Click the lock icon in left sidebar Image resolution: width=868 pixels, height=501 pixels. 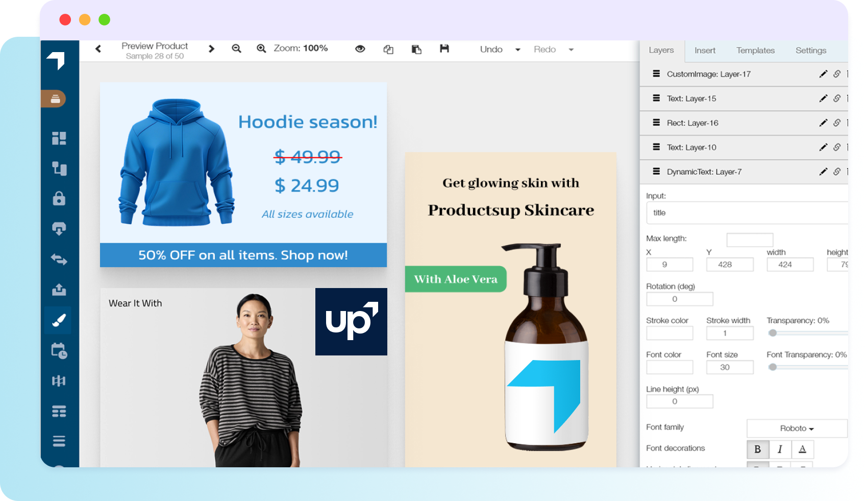59,199
